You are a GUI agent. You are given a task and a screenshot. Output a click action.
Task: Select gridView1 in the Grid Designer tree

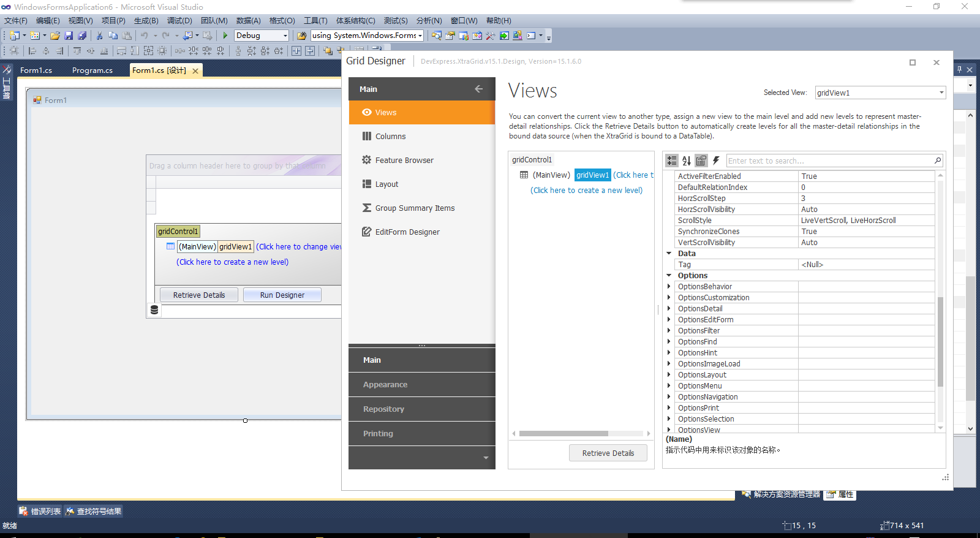tap(592, 175)
